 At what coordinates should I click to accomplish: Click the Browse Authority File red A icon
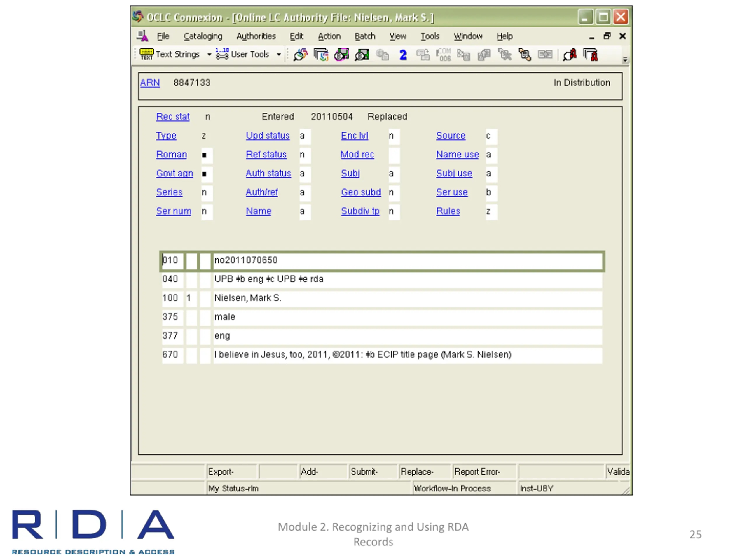point(591,54)
